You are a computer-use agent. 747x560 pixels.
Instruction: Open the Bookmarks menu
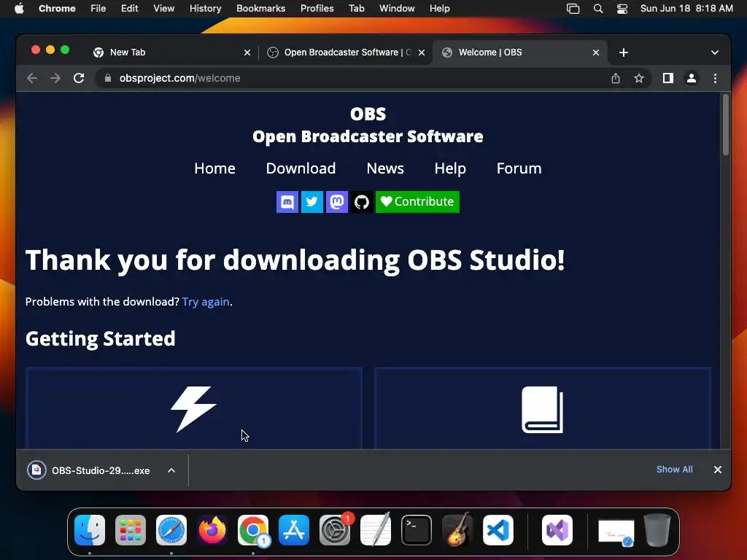pos(260,9)
